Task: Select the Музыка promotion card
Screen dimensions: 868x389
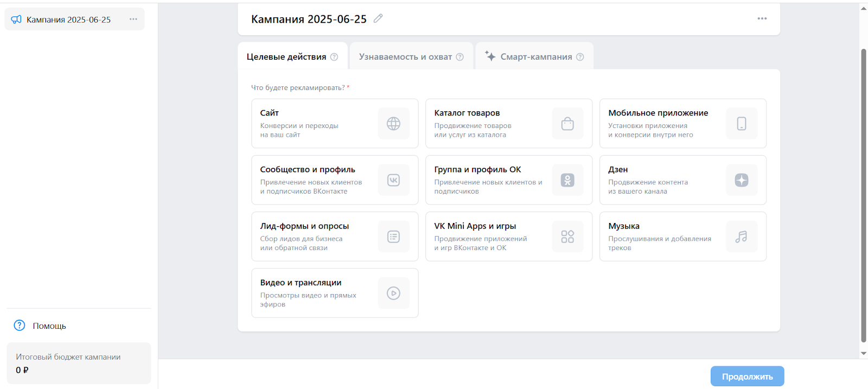Action: click(683, 236)
